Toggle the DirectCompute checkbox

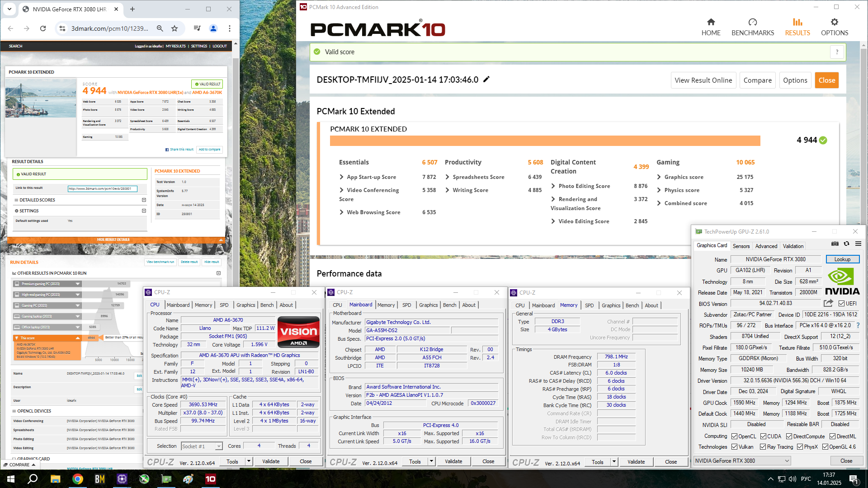coord(789,436)
